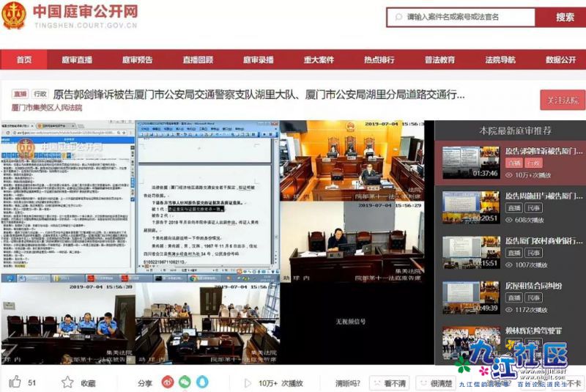Click the China court emblem logo
The image size is (586, 392).
point(14,15)
